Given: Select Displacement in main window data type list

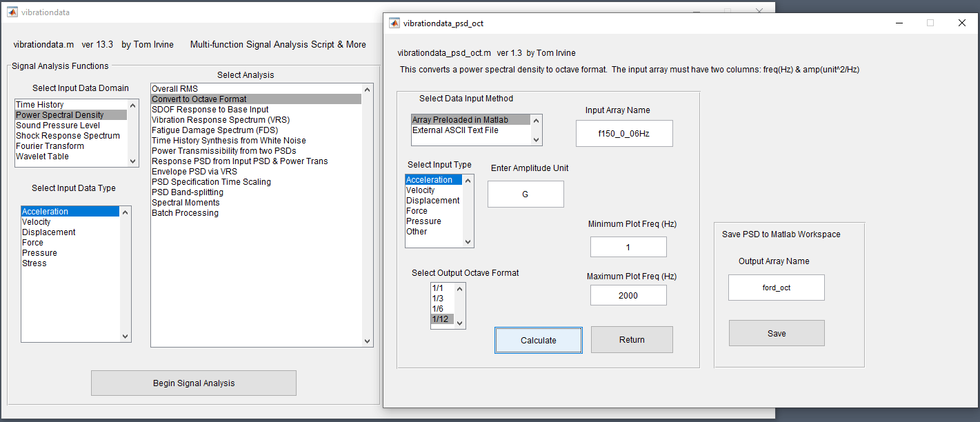Looking at the screenshot, I should click(70, 232).
